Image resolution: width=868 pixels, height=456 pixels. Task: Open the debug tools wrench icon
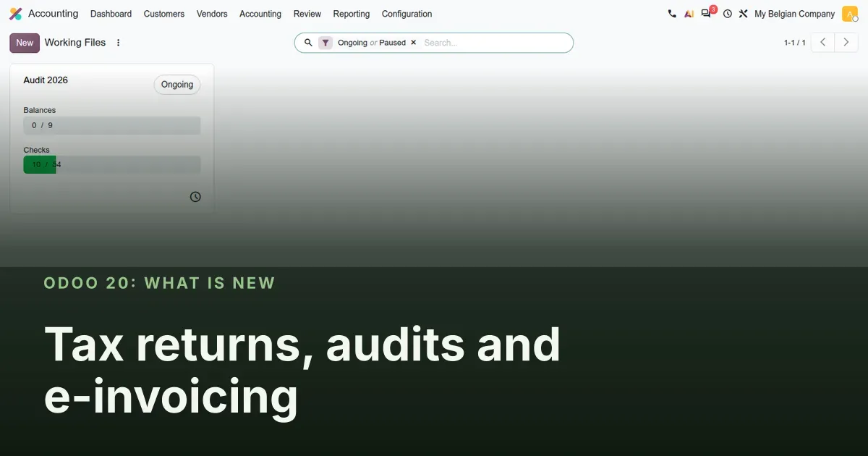743,14
